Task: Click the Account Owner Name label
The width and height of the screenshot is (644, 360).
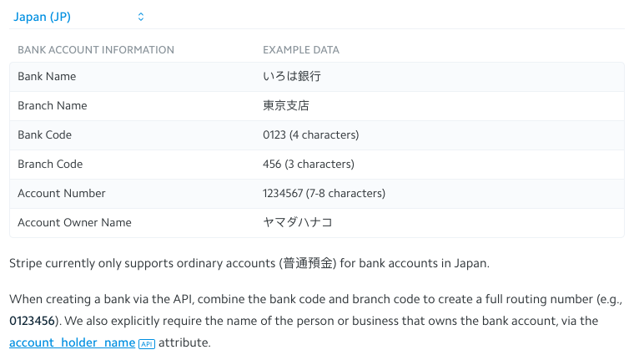Action: (74, 222)
